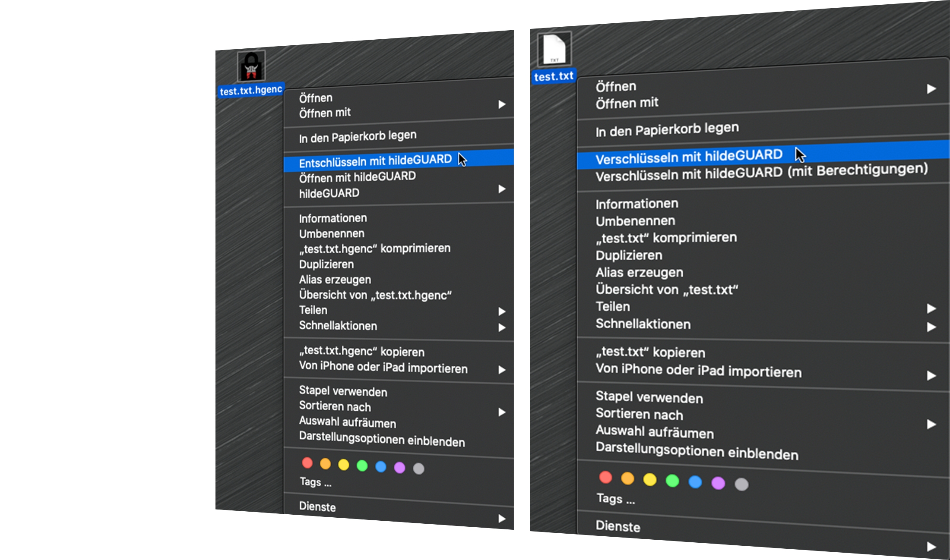Pick the green tag in left menu
This screenshot has height=560, width=950.
click(x=362, y=466)
